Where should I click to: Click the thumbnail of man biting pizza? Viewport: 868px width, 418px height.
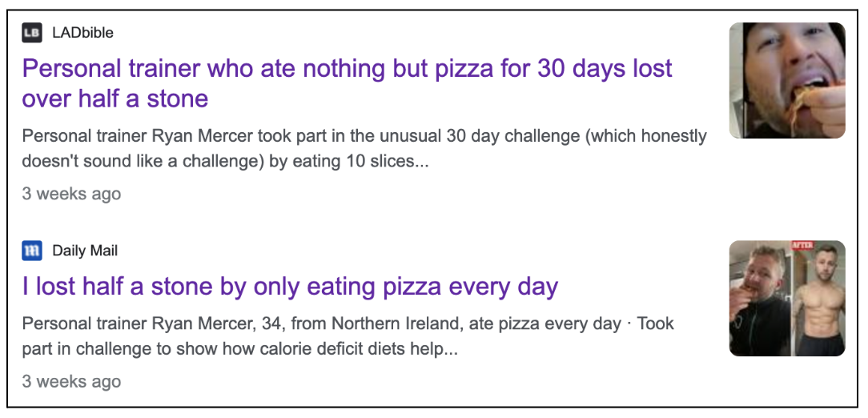[x=786, y=80]
